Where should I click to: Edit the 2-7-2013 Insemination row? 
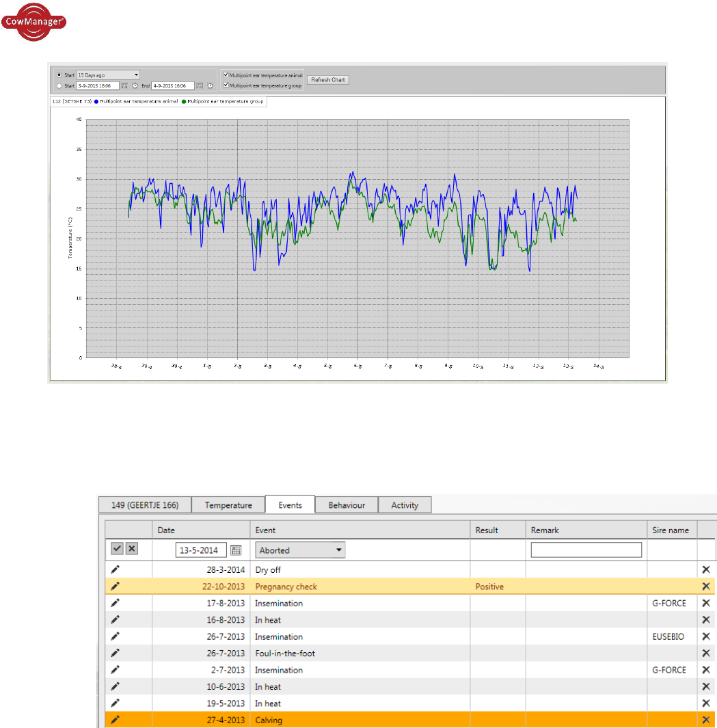tap(115, 670)
